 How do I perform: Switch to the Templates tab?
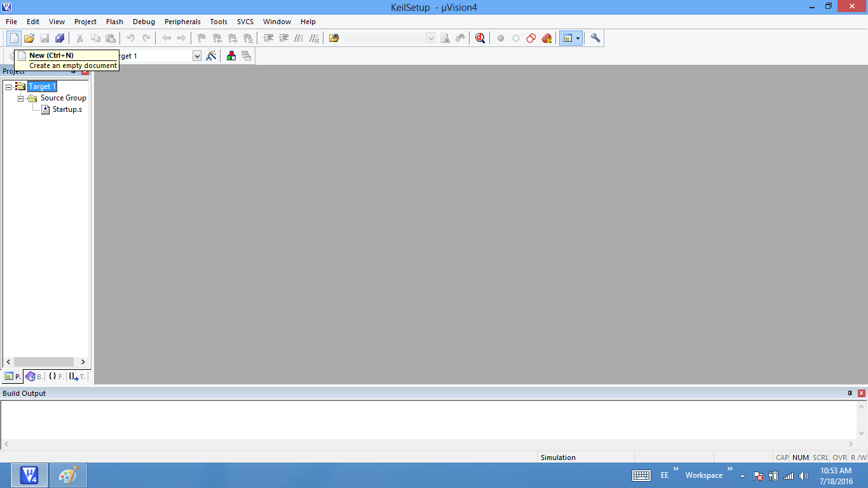tap(77, 377)
